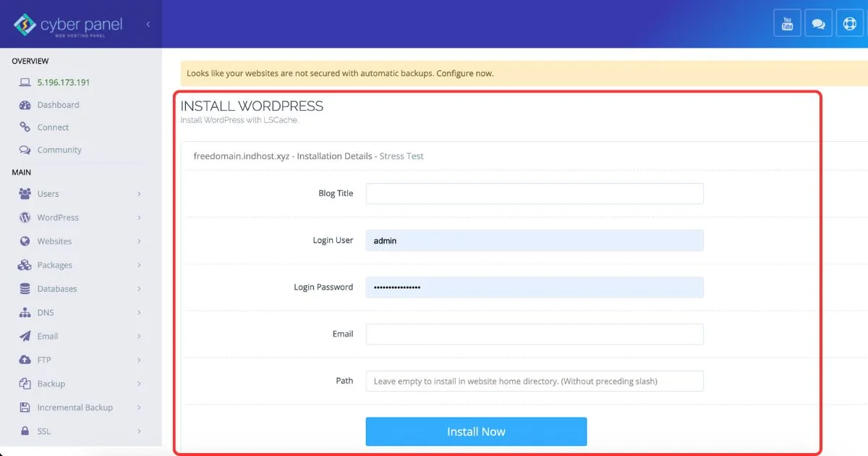Click the WordPress logo icon in sidebar
868x456 pixels.
pos(25,217)
